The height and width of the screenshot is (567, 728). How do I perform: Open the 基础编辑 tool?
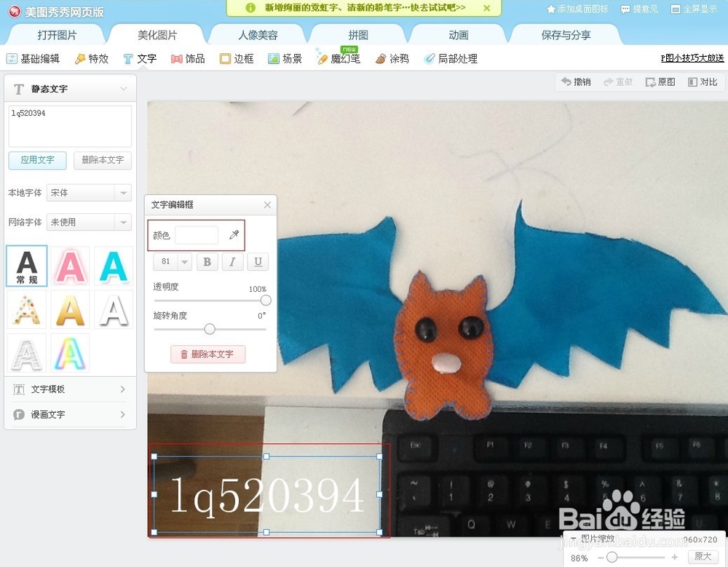click(33, 58)
